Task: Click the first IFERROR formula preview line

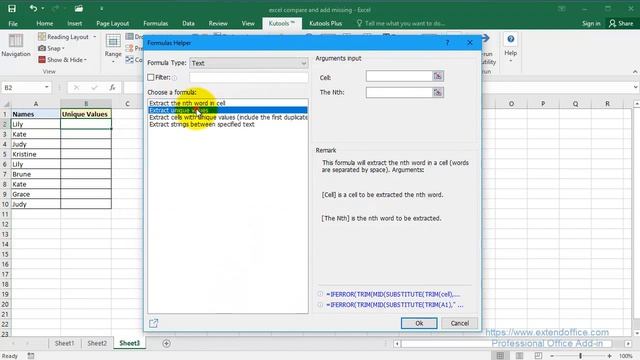Action: 393,294
